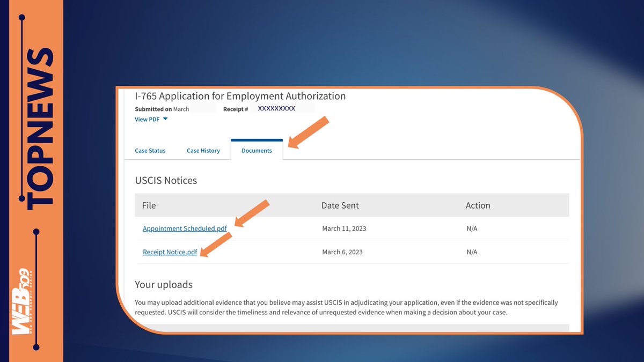The image size is (644, 362).
Task: Click N/A in the Appointment Scheduled row
Action: 472,228
